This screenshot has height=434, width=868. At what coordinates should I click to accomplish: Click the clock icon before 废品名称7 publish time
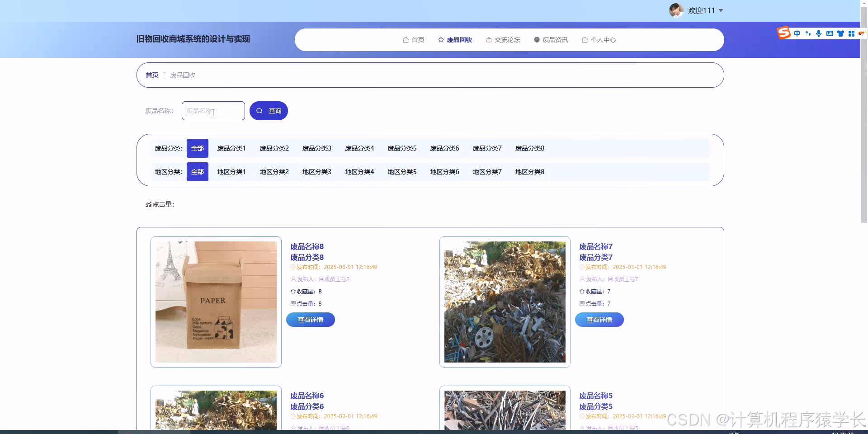pos(582,267)
